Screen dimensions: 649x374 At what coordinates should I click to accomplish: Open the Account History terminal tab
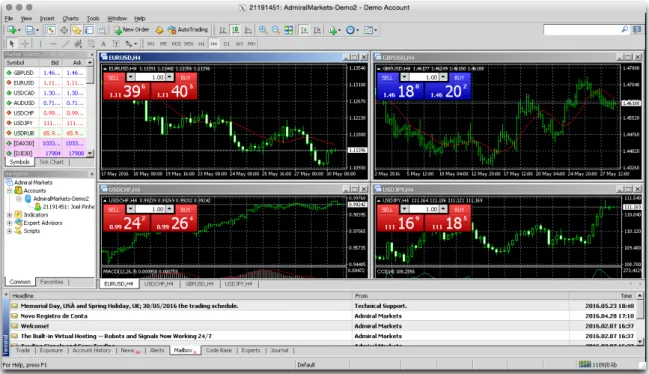pos(91,350)
